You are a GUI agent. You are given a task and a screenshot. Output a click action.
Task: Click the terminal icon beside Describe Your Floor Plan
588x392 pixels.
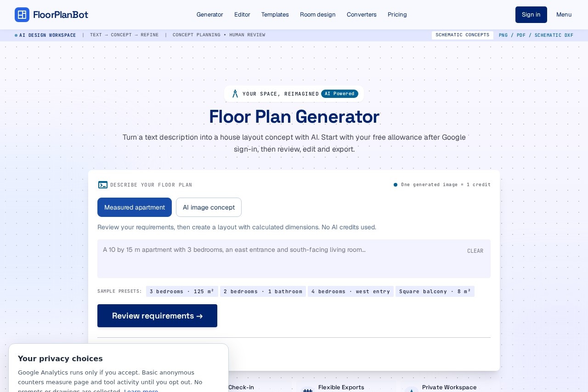pyautogui.click(x=103, y=185)
